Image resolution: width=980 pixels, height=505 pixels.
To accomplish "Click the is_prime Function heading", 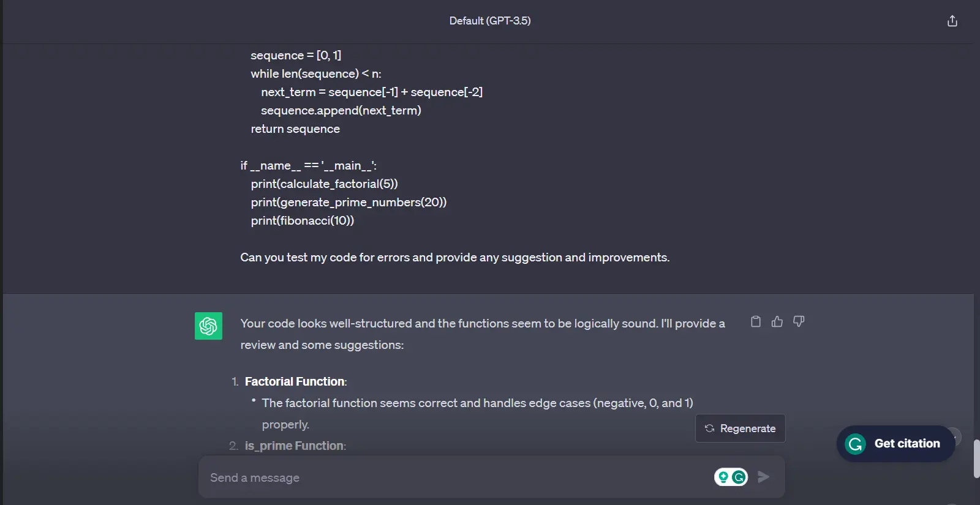I will [x=295, y=446].
